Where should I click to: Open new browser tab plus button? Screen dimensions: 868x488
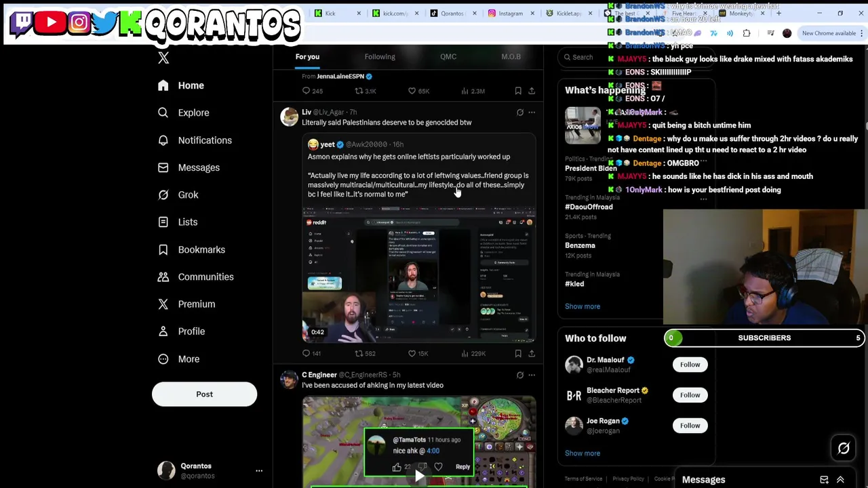pyautogui.click(x=778, y=13)
